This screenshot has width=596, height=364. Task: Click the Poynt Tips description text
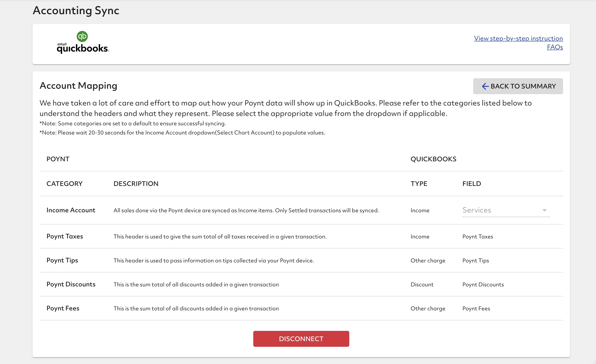click(214, 260)
